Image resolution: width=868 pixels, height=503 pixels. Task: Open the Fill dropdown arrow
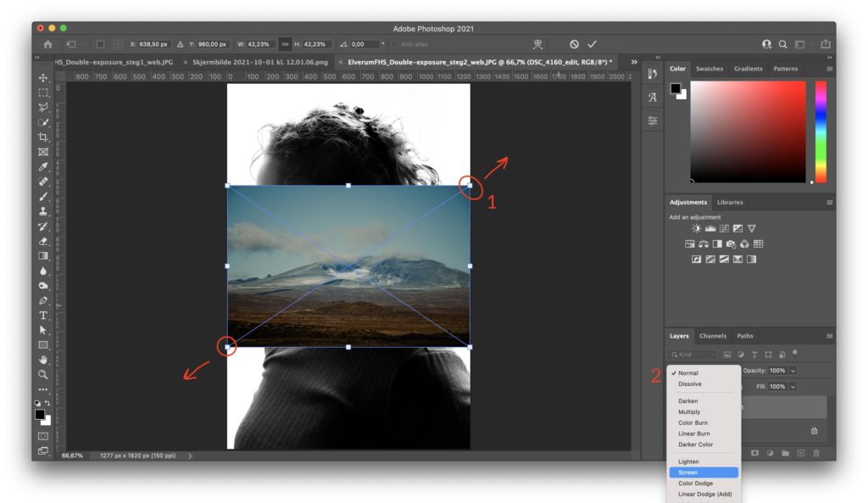point(793,387)
